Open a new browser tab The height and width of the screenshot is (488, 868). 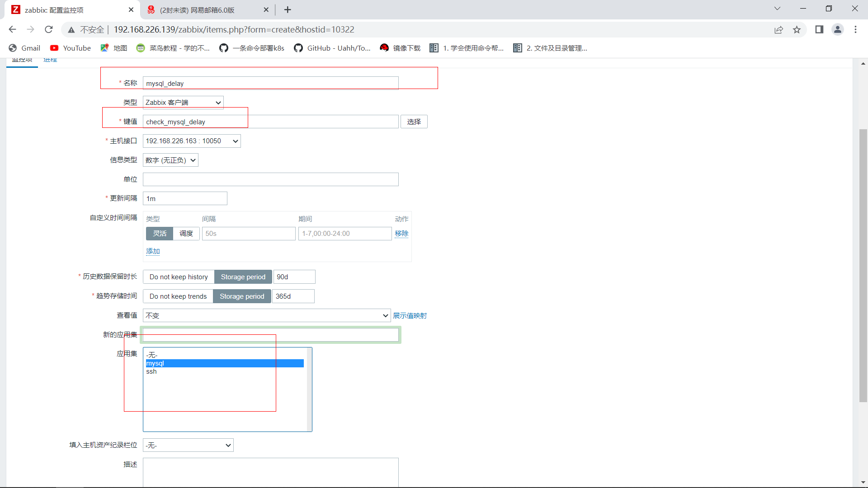(288, 9)
